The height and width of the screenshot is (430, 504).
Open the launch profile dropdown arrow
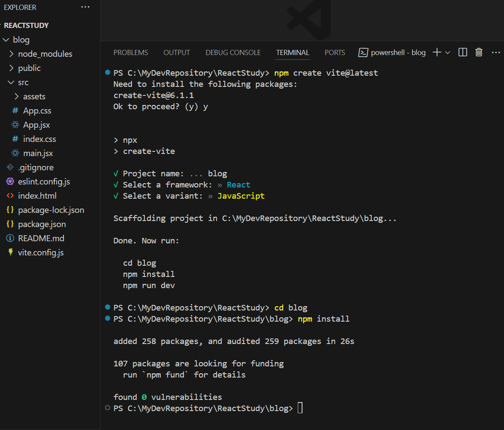[x=447, y=52]
